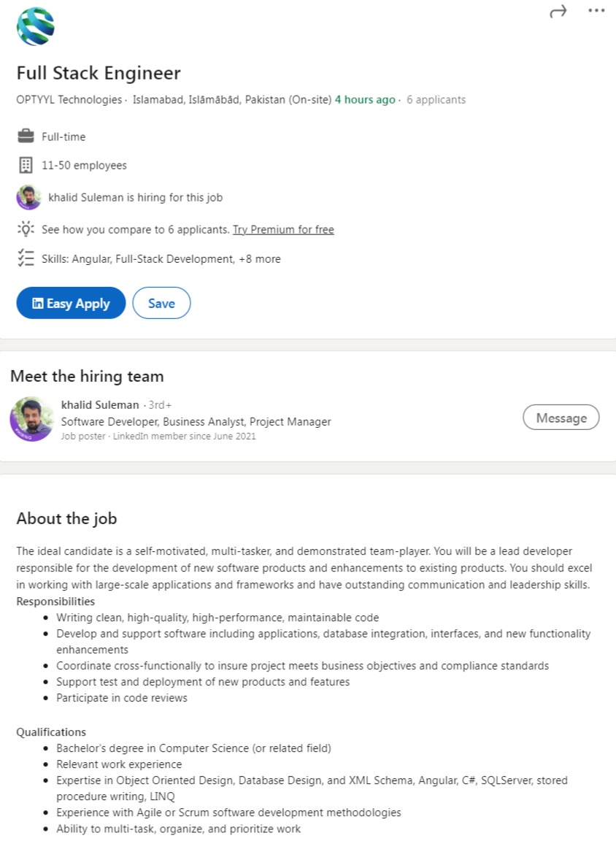
Task: Click the lightbulb applicant insights icon
Action: [x=26, y=229]
